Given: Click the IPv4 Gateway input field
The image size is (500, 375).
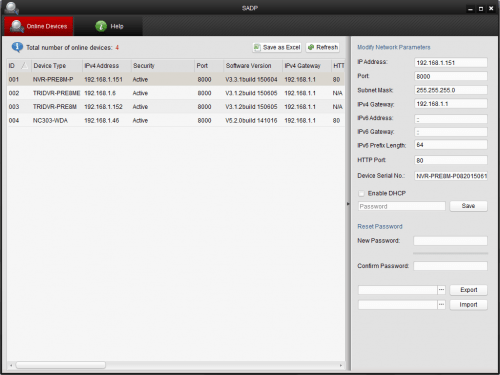Looking at the screenshot, I should coord(451,104).
